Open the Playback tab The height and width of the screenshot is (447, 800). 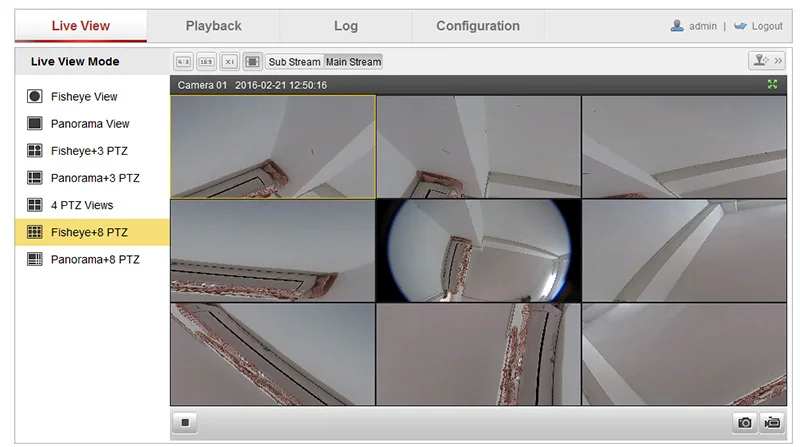(x=213, y=26)
